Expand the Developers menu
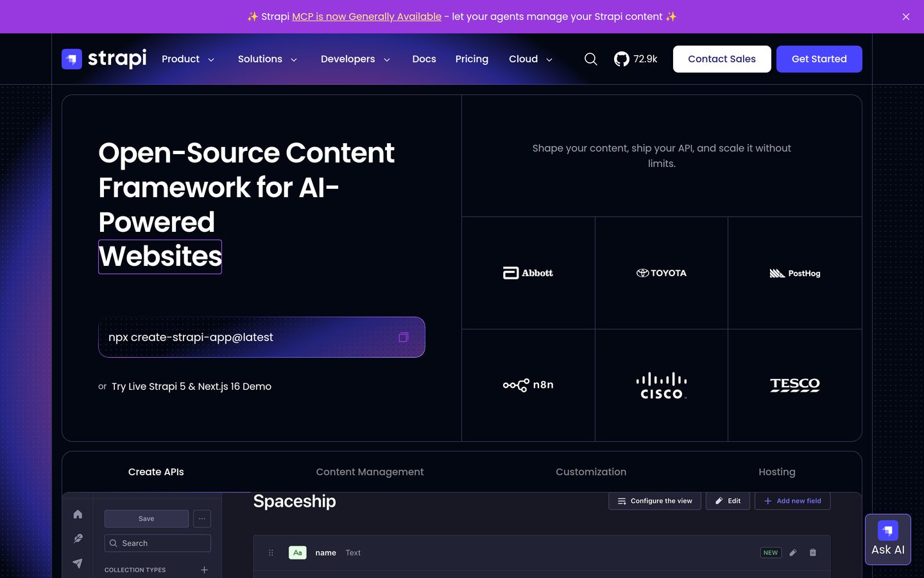This screenshot has height=578, width=924. click(x=355, y=59)
